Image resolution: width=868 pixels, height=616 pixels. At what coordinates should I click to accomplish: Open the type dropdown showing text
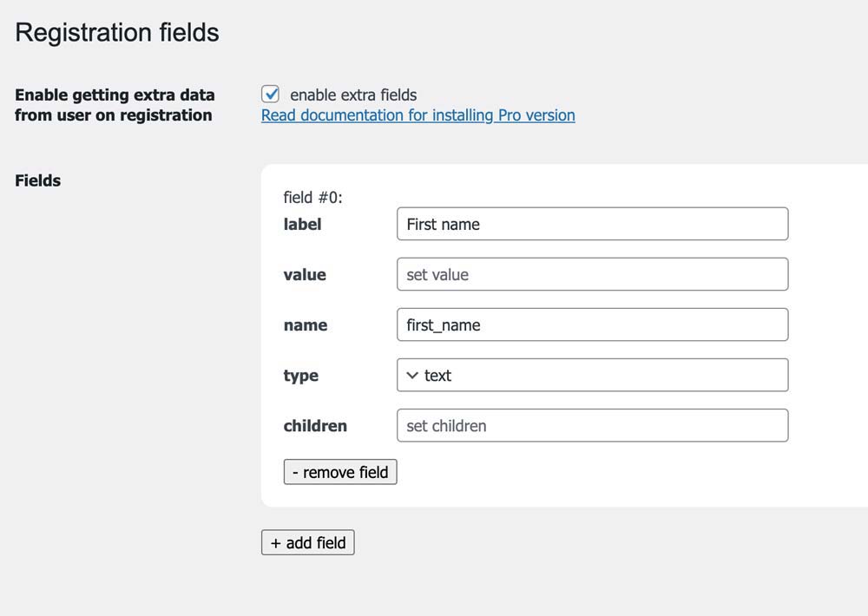click(592, 376)
